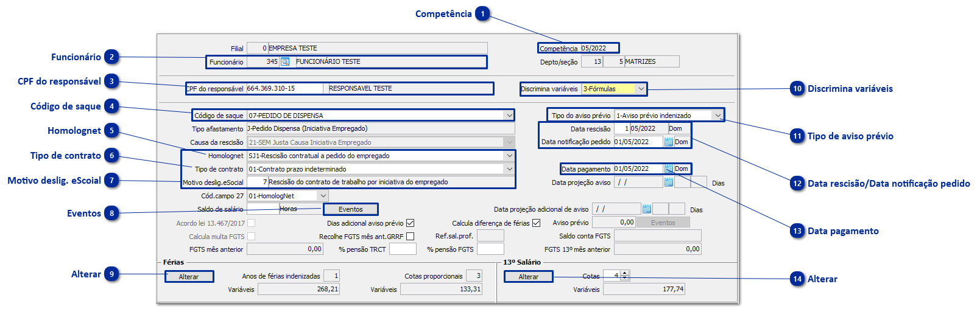Click the Ref.sal.prof. field
Screen dimensions: 980x309
point(490,235)
